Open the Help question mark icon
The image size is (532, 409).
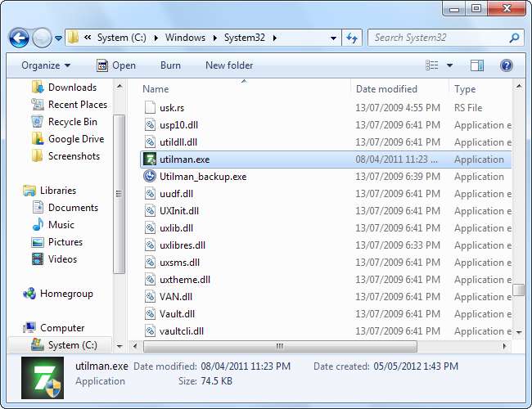tap(506, 65)
